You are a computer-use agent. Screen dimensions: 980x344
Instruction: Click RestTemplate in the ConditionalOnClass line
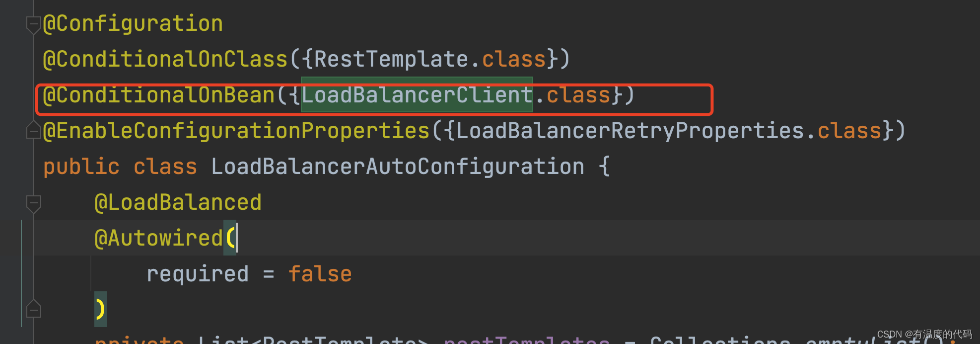coord(391,60)
